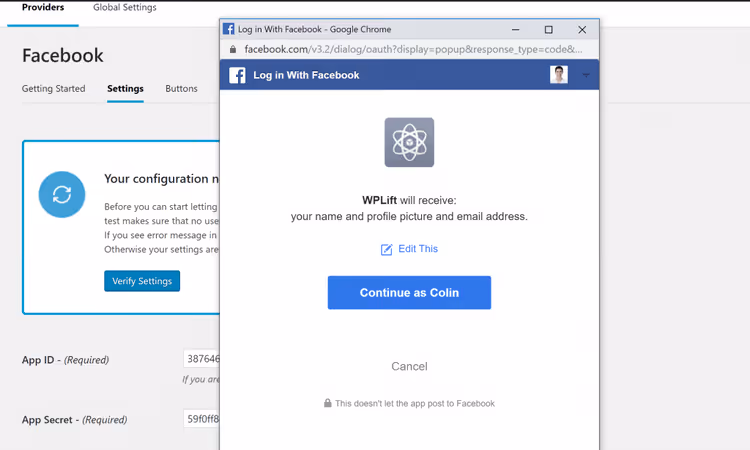Screen dimensions: 750x450
Task: Maximize the Facebook login popup window
Action: point(549,30)
